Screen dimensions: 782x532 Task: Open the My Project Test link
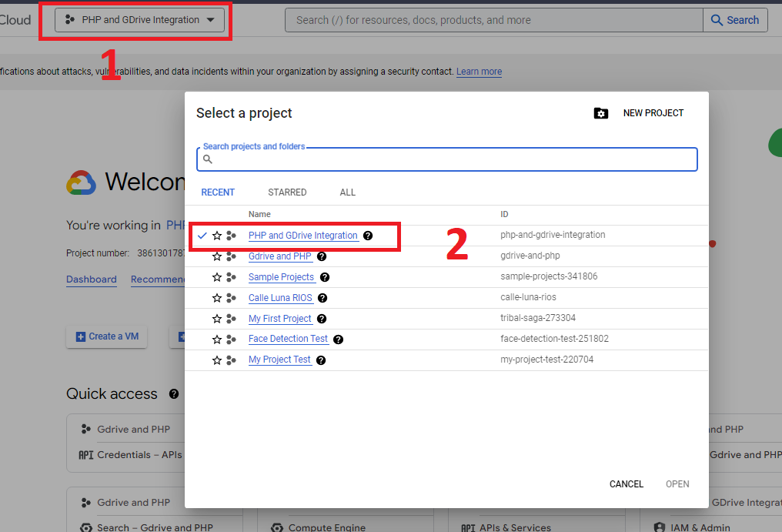(x=280, y=360)
